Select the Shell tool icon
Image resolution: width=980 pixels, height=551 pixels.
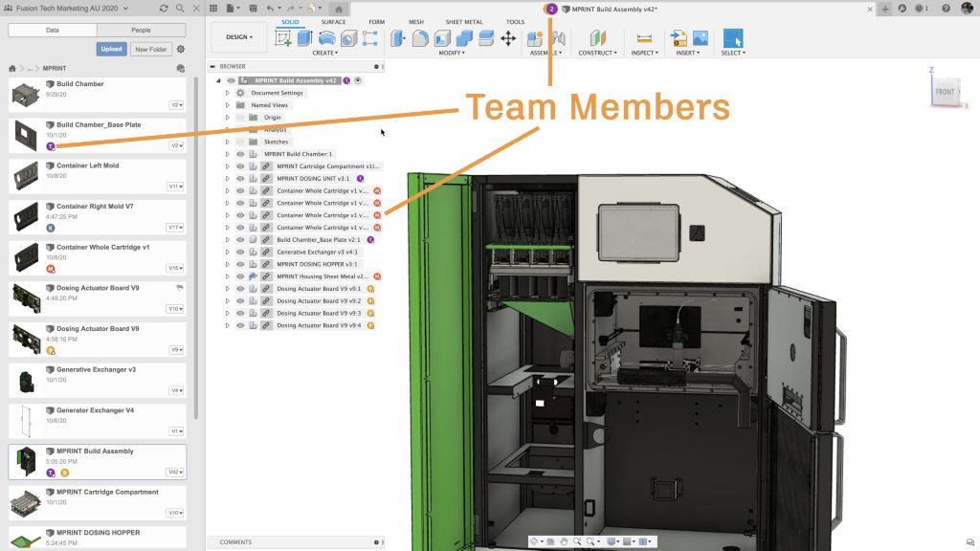pos(442,38)
